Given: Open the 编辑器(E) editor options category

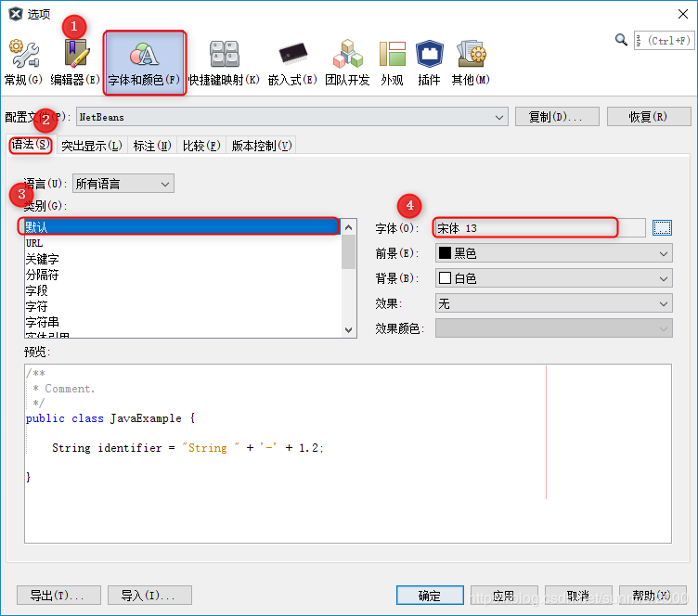Looking at the screenshot, I should pos(75,62).
